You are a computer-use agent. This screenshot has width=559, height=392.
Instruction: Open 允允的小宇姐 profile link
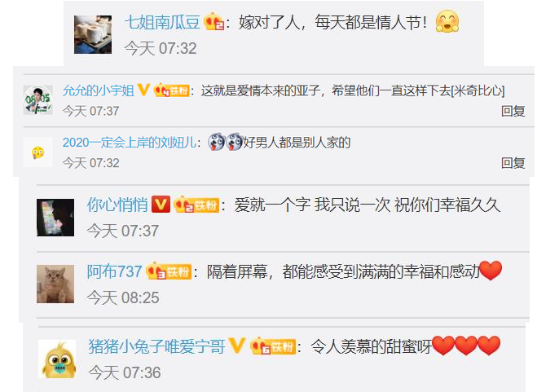tap(98, 90)
